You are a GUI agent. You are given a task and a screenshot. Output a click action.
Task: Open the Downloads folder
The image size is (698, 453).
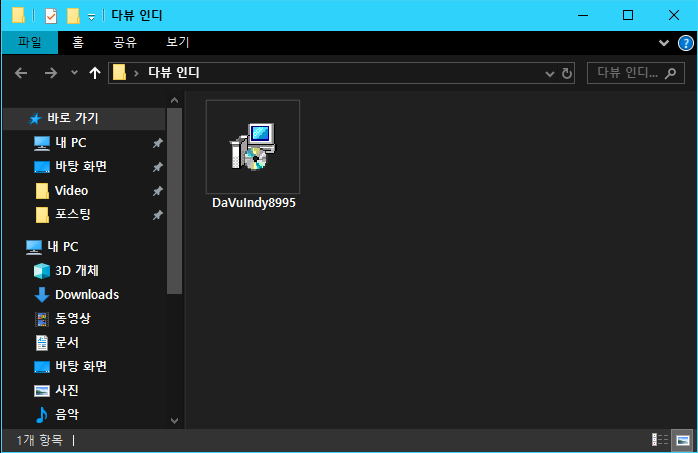[x=87, y=295]
